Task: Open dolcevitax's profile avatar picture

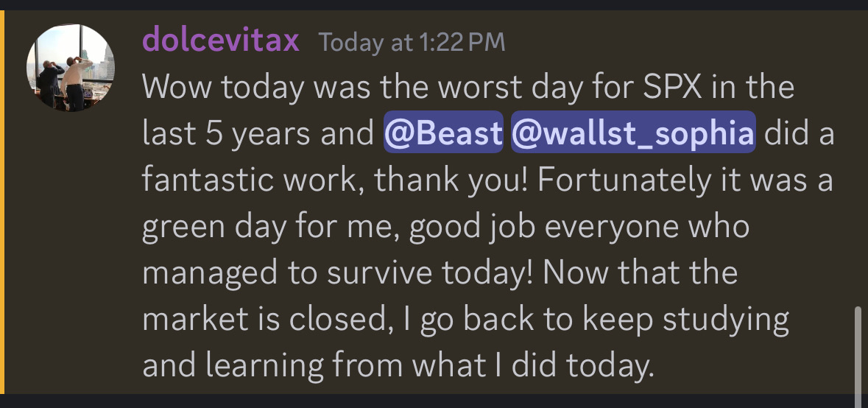Action: (70, 68)
